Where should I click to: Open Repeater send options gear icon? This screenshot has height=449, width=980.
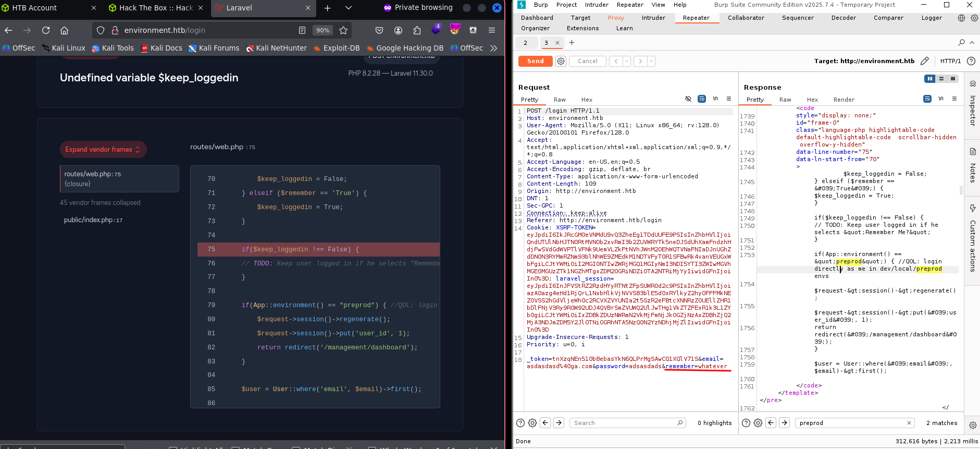tap(561, 61)
